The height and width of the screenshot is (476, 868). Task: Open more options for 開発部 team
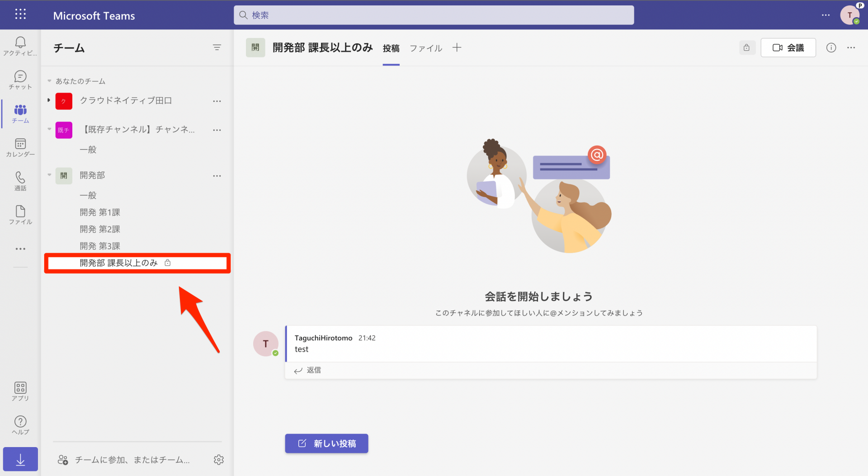point(217,176)
